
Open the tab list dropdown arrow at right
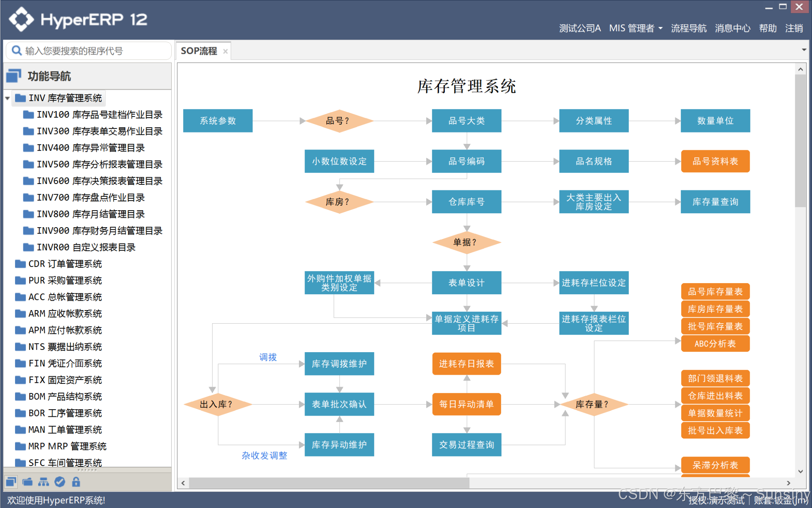804,50
